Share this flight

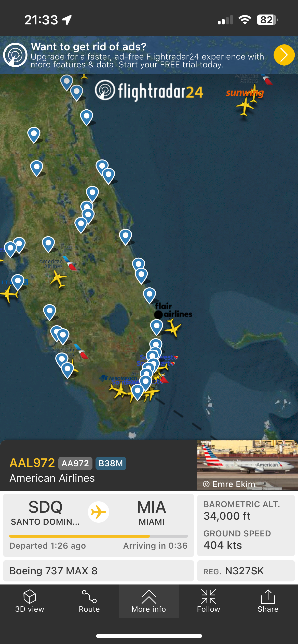click(x=268, y=601)
